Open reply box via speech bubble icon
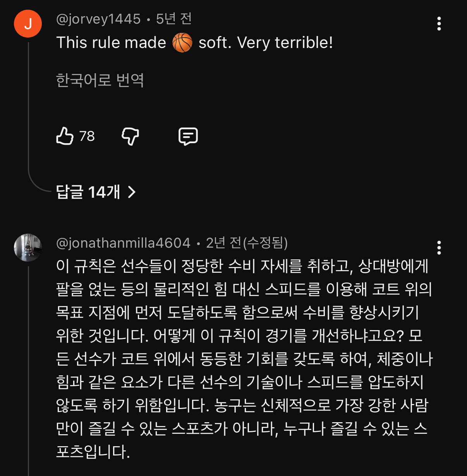This screenshot has width=467, height=476. (188, 136)
